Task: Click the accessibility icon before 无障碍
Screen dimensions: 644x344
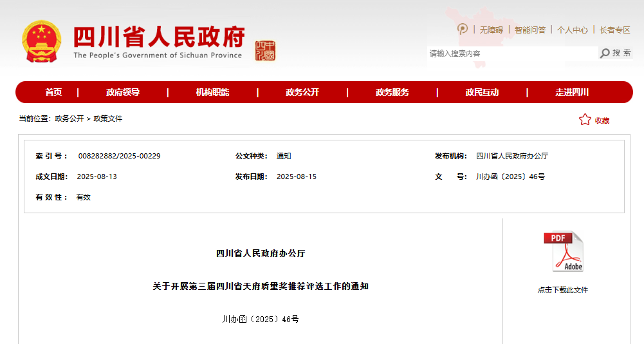Action: 463,29
